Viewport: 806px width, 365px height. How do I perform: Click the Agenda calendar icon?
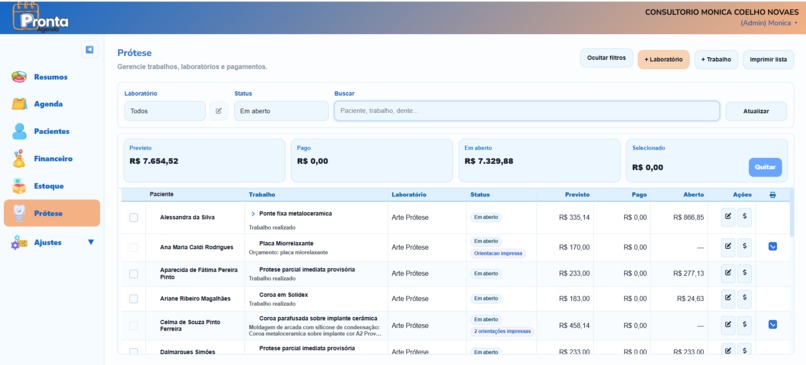(19, 104)
